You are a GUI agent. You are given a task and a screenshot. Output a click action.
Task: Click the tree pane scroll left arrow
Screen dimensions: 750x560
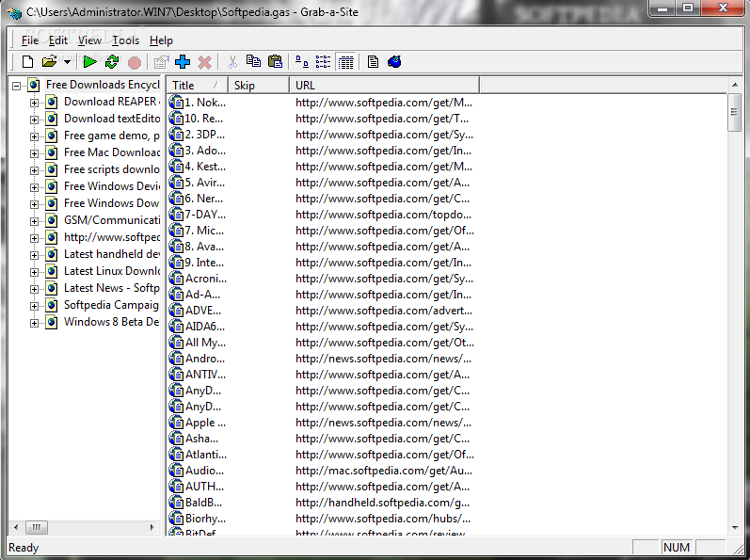[x=16, y=527]
